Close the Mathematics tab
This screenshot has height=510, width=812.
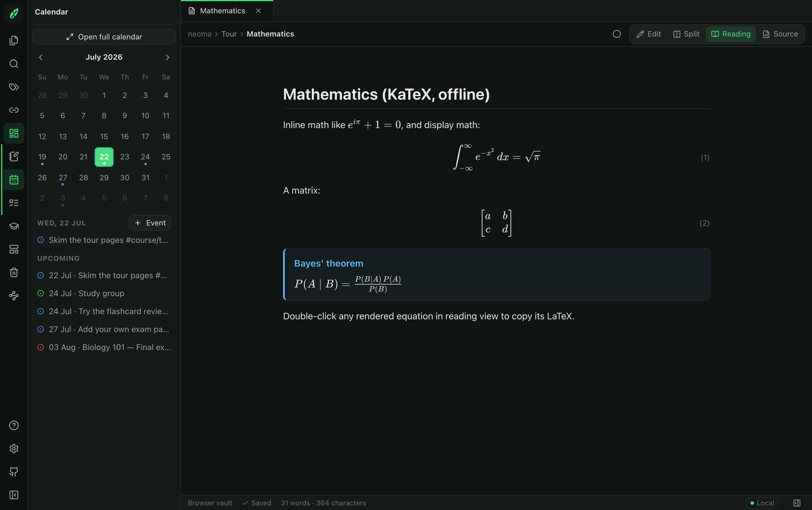(x=258, y=11)
